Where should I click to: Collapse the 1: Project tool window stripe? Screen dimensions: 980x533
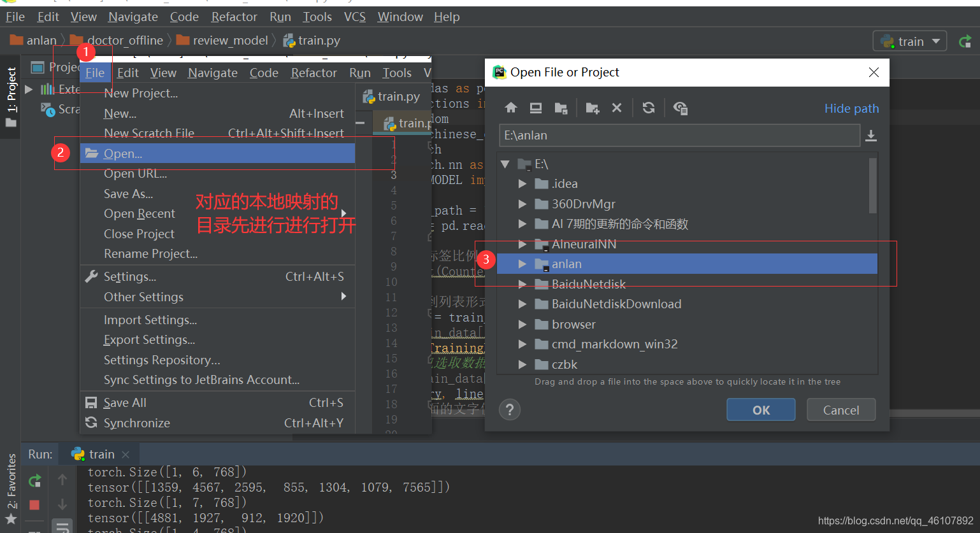pyautogui.click(x=10, y=88)
